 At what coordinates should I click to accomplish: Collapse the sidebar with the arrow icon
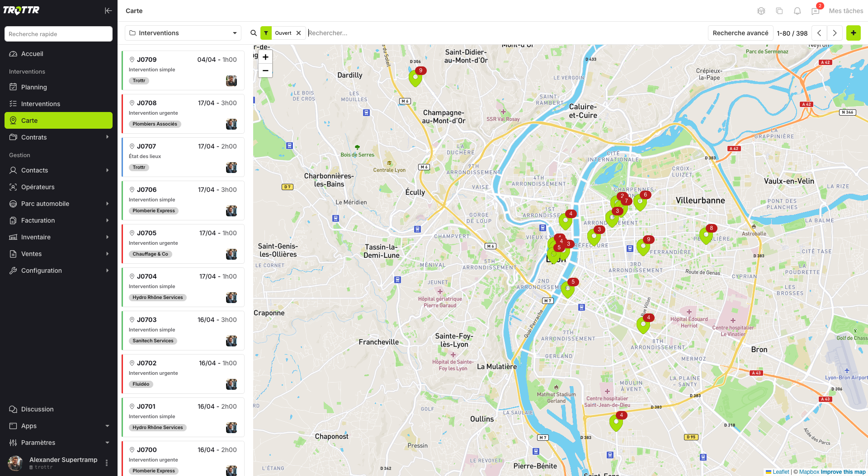(x=108, y=10)
